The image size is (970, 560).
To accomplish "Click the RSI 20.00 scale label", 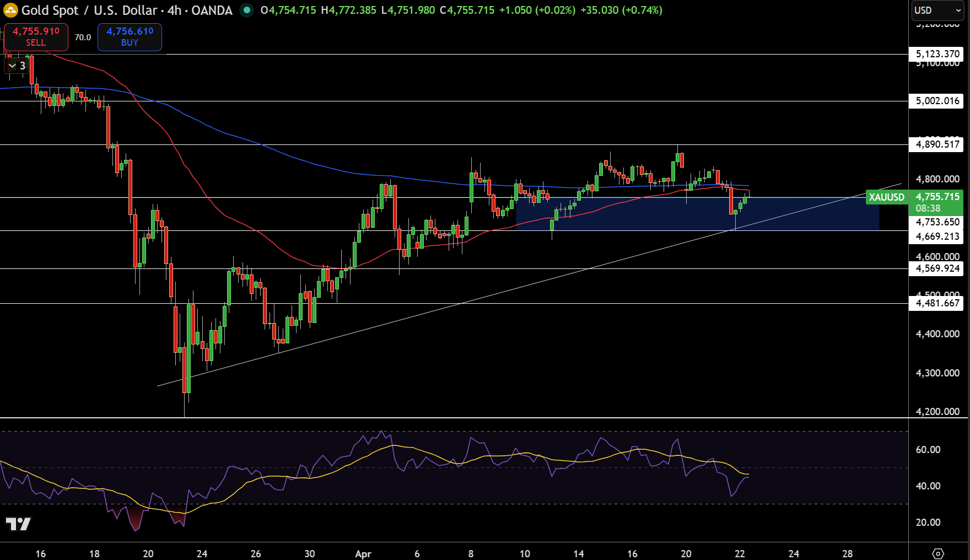I will [x=928, y=523].
